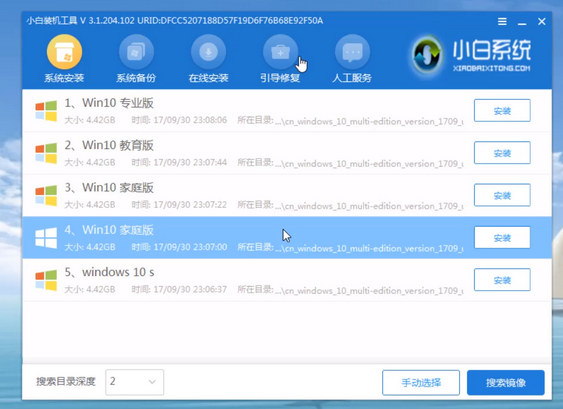Click Windows logo of highlighted item 4
Viewport: 563px width, 409px height.
tap(46, 238)
